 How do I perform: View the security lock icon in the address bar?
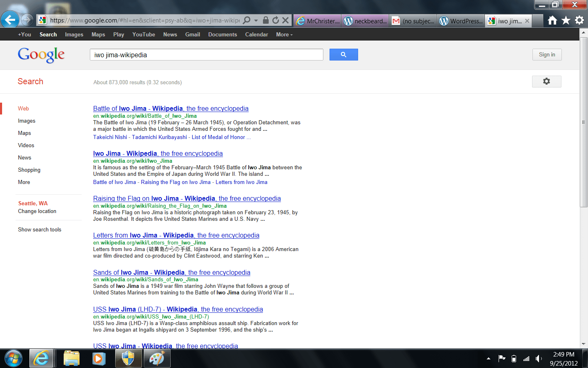pos(266,20)
